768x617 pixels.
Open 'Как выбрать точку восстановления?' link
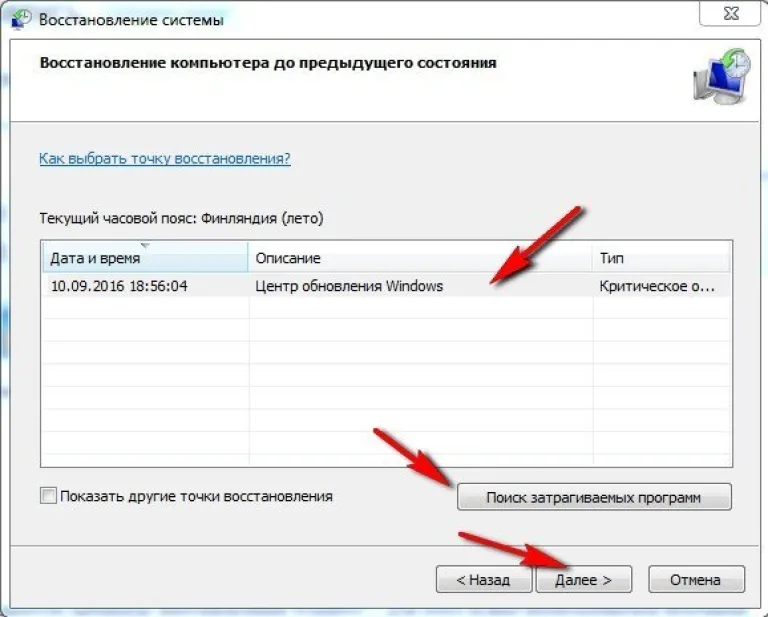tap(165, 159)
